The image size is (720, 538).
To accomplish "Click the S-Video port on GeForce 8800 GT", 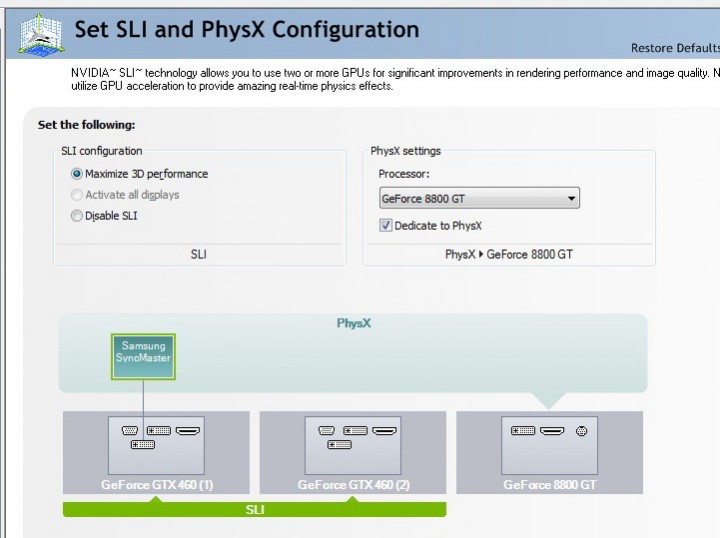I will tap(581, 431).
